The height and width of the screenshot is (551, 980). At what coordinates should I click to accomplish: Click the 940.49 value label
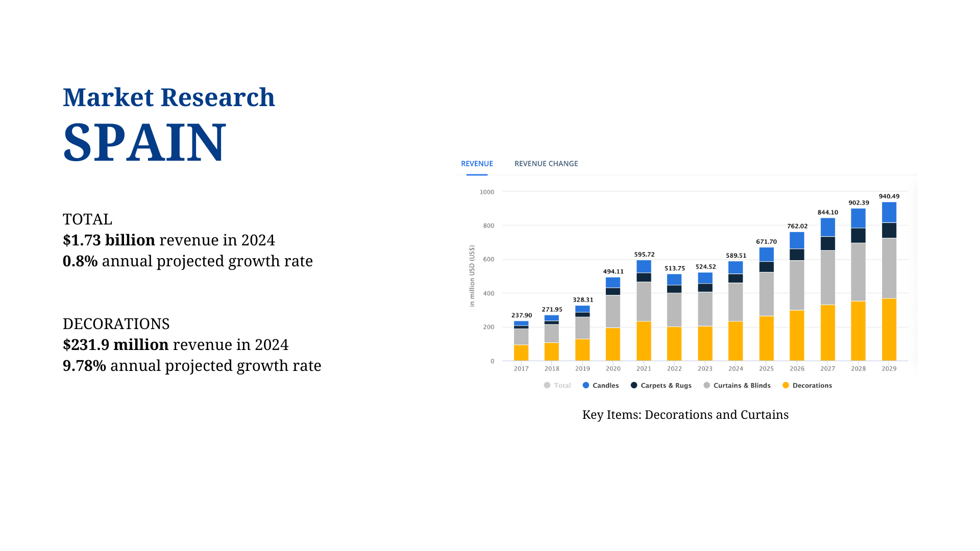tap(889, 196)
